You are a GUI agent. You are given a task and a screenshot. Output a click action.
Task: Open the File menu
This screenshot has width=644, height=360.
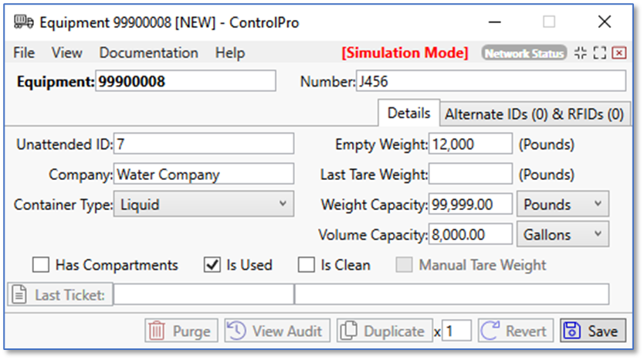tap(24, 53)
